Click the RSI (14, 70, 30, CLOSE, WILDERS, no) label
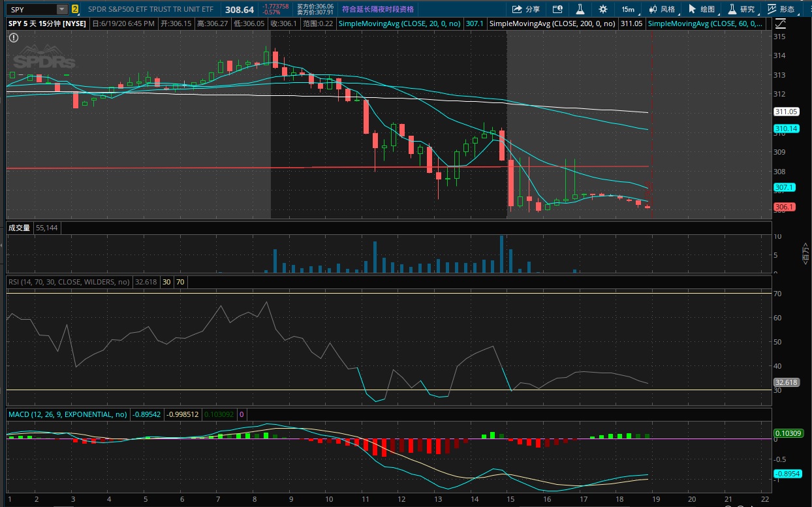 [x=69, y=282]
